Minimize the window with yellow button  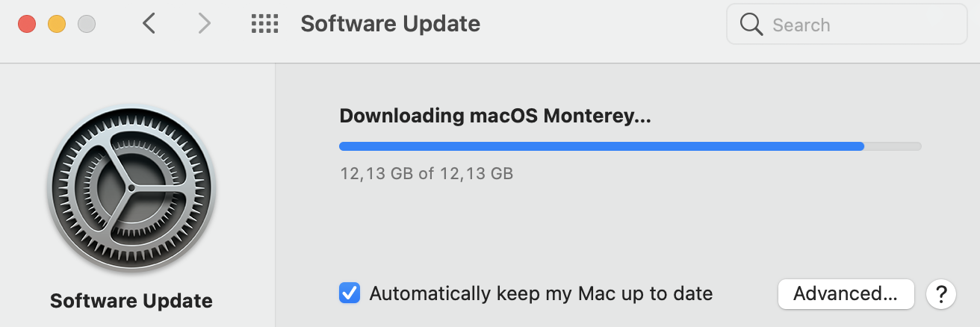tap(57, 24)
